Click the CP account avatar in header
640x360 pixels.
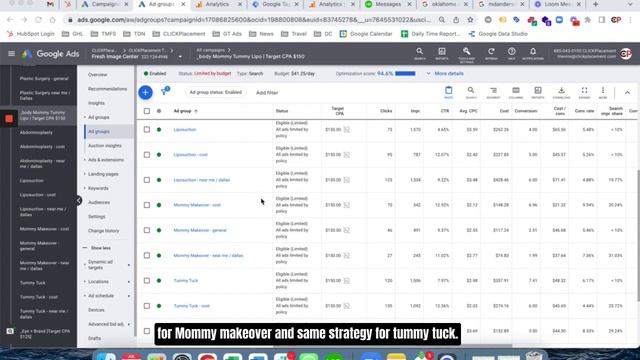click(x=626, y=53)
